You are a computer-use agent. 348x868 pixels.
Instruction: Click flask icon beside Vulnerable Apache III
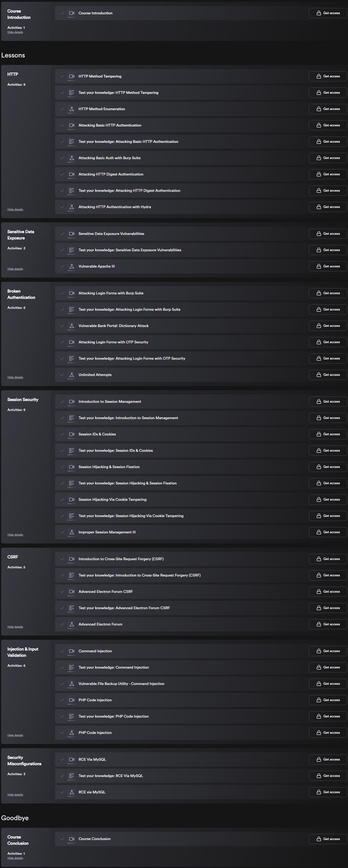(x=71, y=267)
